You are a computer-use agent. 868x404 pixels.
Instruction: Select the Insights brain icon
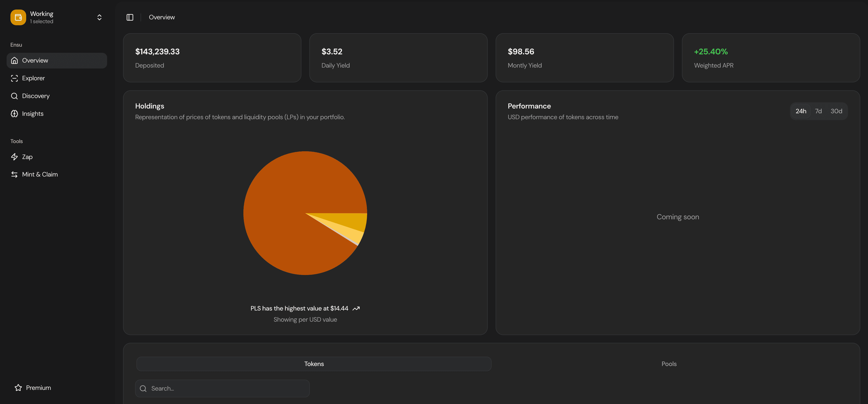tap(15, 114)
